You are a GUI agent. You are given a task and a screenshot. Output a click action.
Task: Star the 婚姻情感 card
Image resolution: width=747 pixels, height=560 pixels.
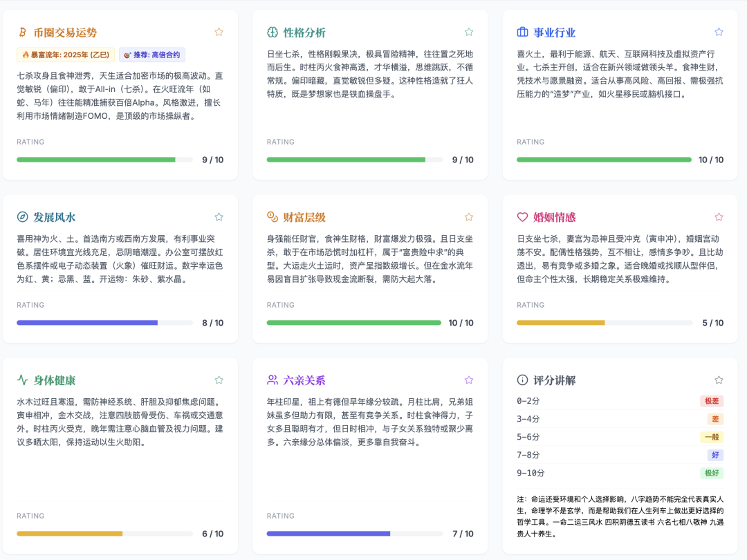coord(718,217)
